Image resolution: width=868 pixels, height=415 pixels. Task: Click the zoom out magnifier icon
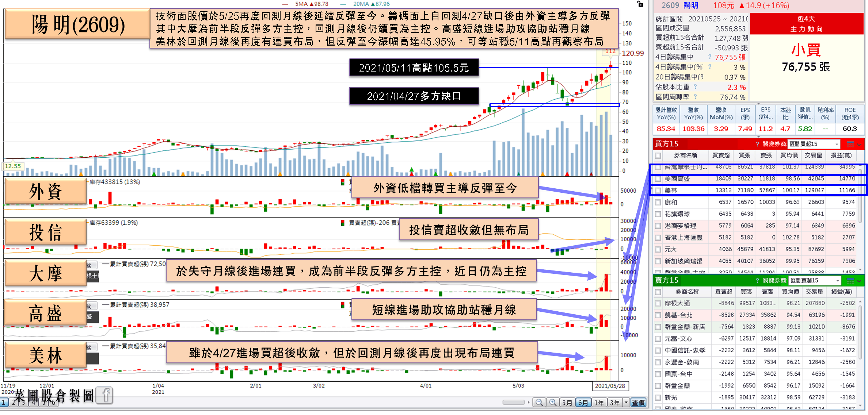[539, 403]
